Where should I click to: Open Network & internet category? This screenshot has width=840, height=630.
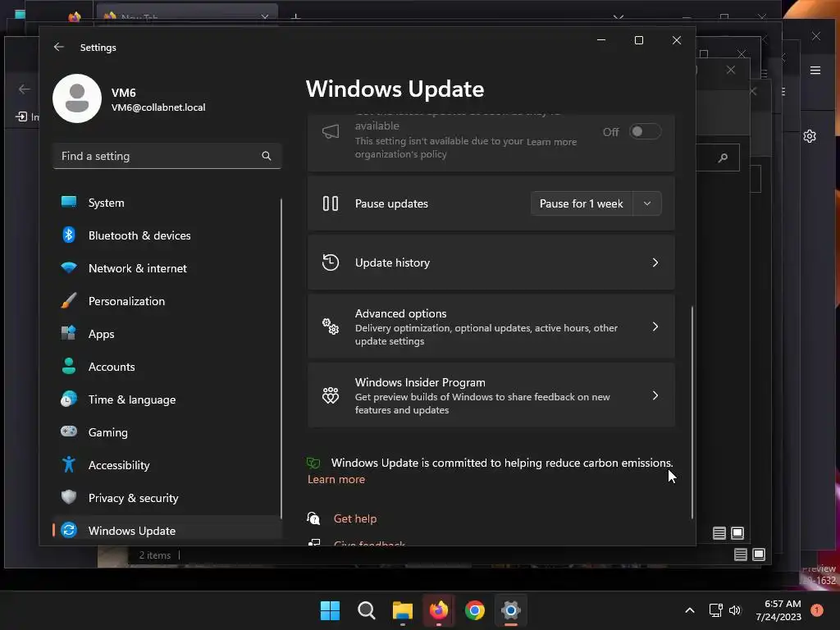(167, 268)
